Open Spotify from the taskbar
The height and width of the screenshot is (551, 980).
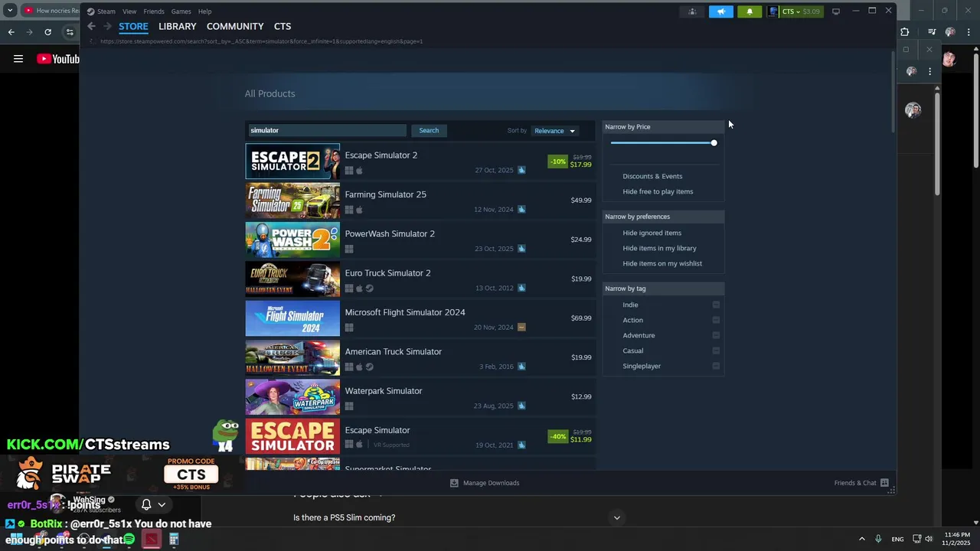(x=129, y=540)
